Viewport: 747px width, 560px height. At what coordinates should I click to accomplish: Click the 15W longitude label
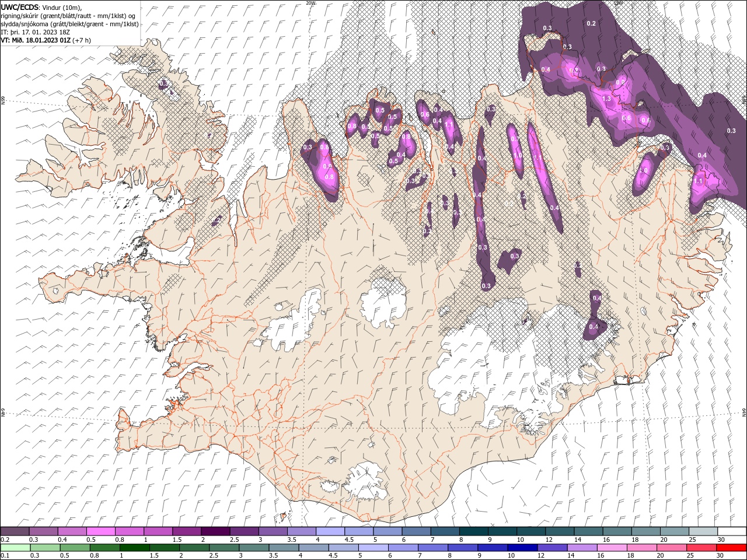tap(618, 3)
